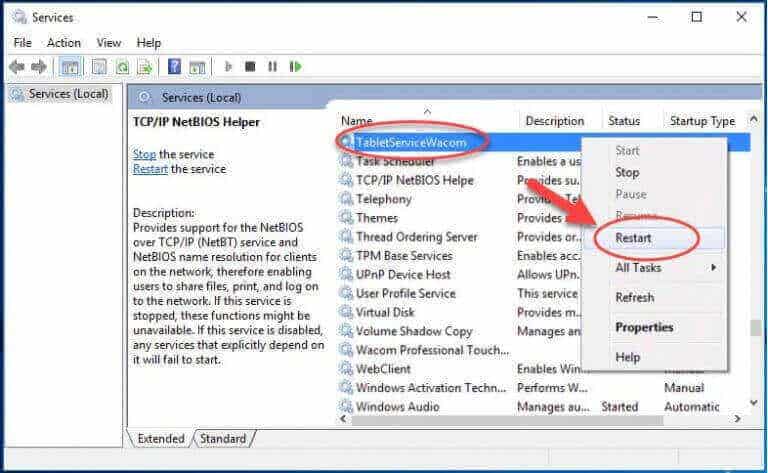This screenshot has height=473, width=768.
Task: Open the Action menu
Action: point(64,43)
